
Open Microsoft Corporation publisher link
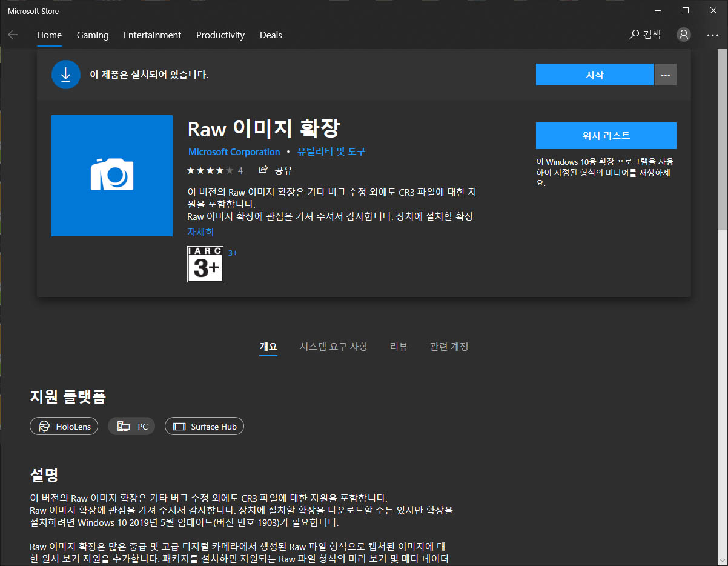(x=234, y=152)
